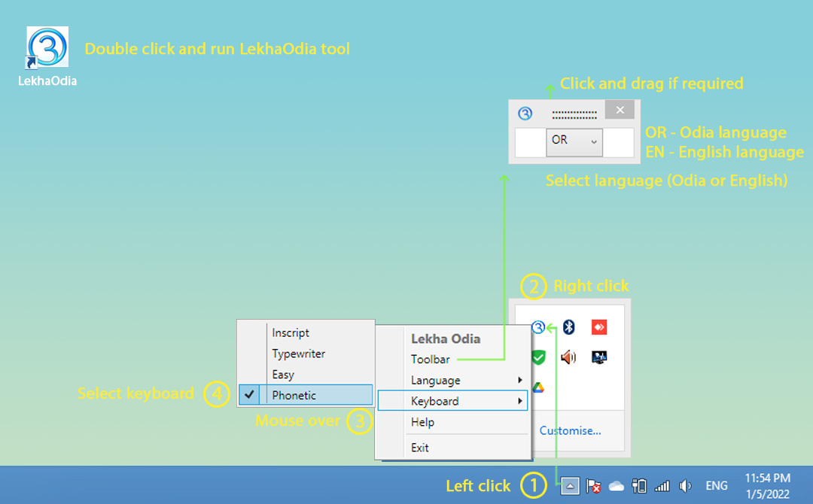The image size is (813, 504).
Task: Select the Inscript keyboard layout
Action: [306, 332]
